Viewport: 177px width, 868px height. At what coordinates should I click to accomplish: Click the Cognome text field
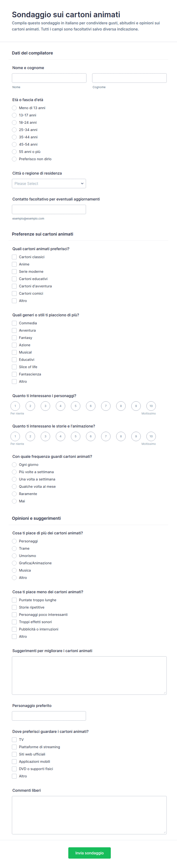coord(129,78)
